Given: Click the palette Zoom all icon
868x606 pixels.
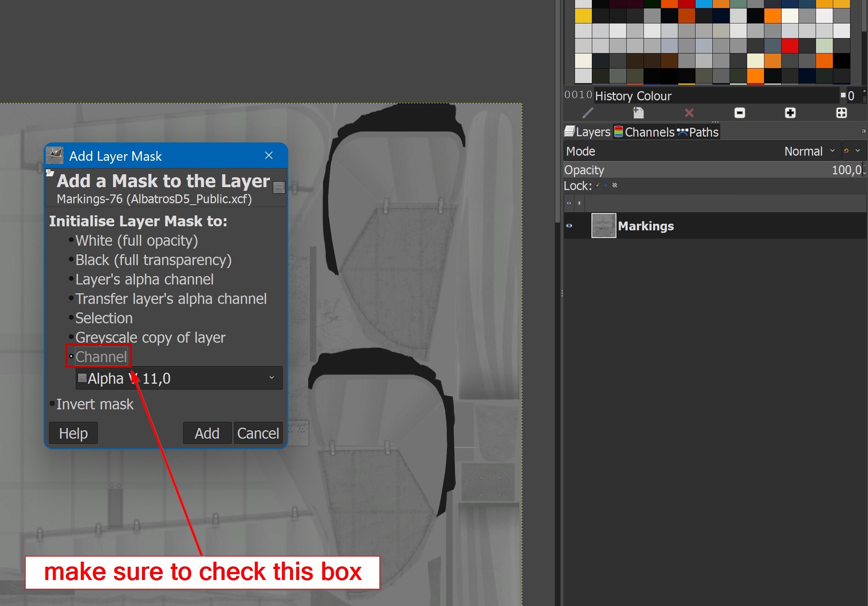Looking at the screenshot, I should click(x=841, y=113).
